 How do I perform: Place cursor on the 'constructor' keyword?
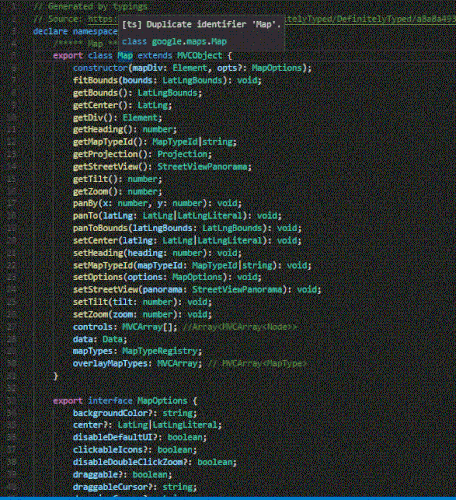(x=100, y=68)
